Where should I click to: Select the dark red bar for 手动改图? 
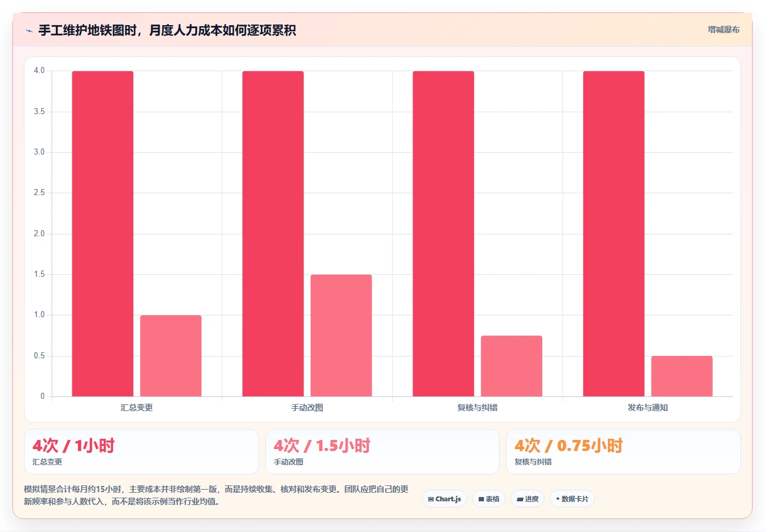[273, 234]
